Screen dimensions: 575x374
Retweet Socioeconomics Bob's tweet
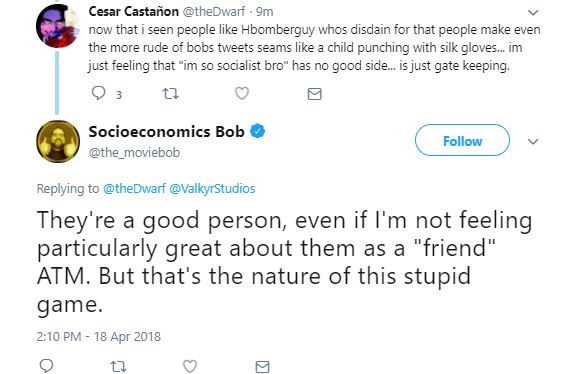[x=118, y=366]
